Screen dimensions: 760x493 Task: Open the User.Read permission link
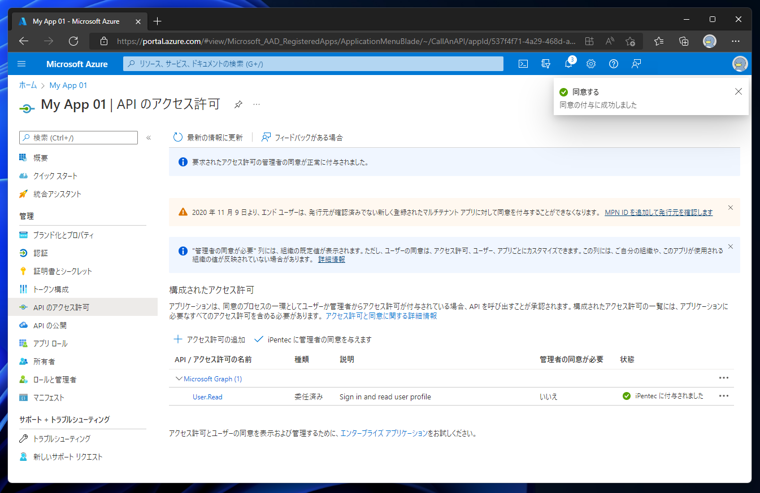[207, 397]
